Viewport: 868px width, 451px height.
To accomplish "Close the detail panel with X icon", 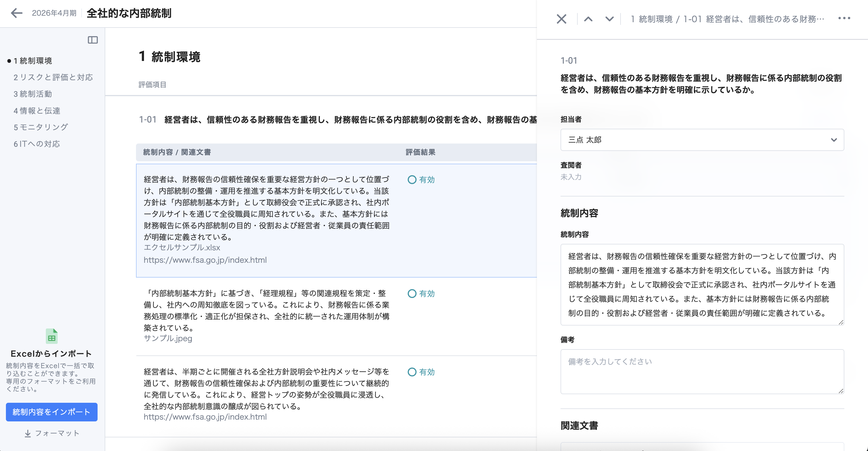I will point(561,19).
